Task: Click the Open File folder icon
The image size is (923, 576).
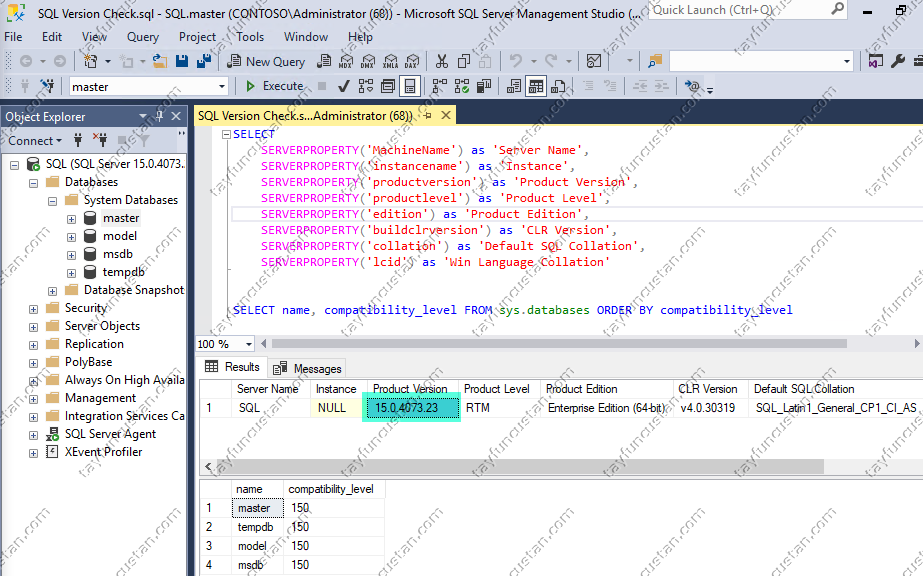Action: tap(160, 61)
